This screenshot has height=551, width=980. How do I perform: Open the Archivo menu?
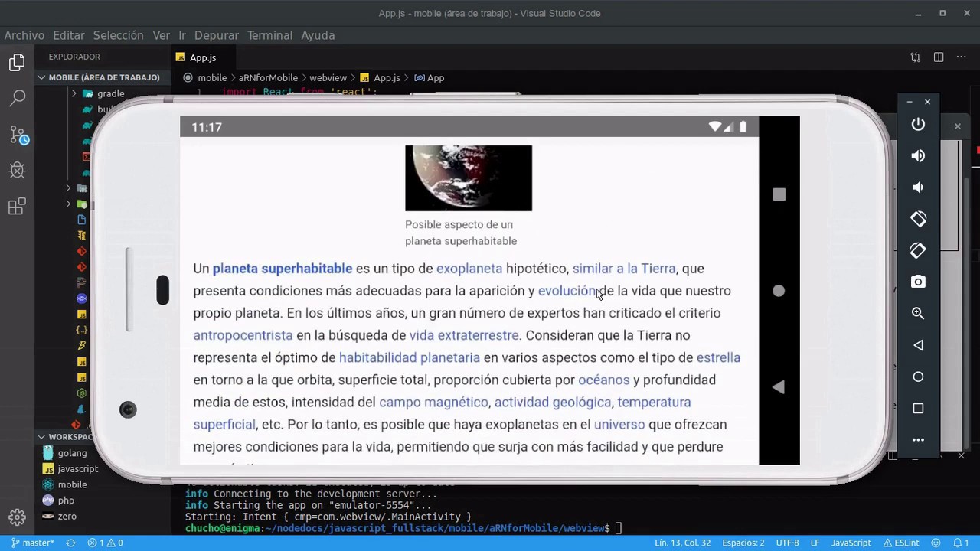click(24, 35)
